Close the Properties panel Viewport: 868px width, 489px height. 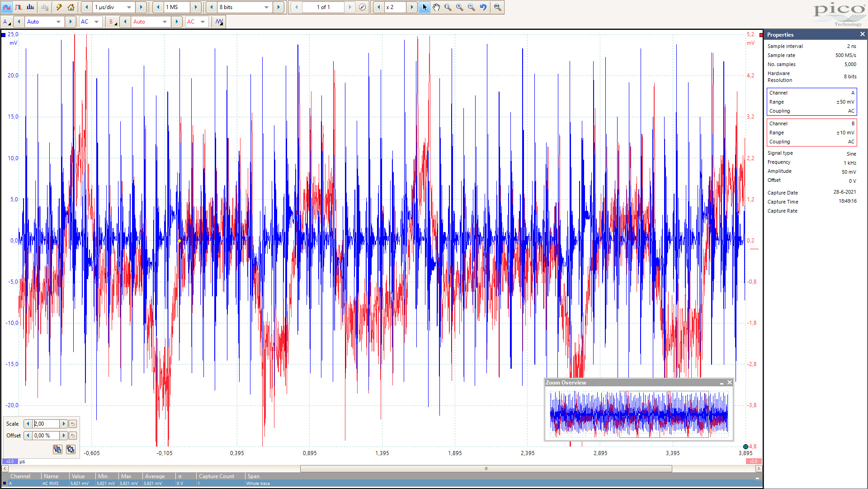[862, 34]
